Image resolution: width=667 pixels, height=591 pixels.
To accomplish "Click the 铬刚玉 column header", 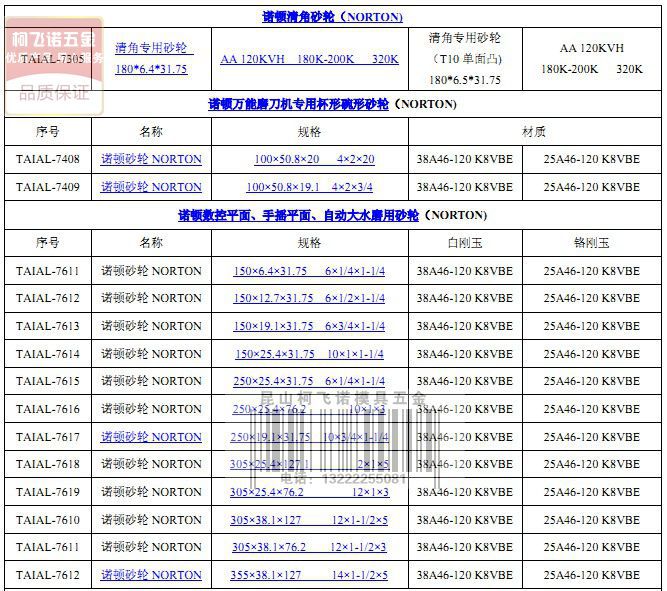I will [x=592, y=243].
